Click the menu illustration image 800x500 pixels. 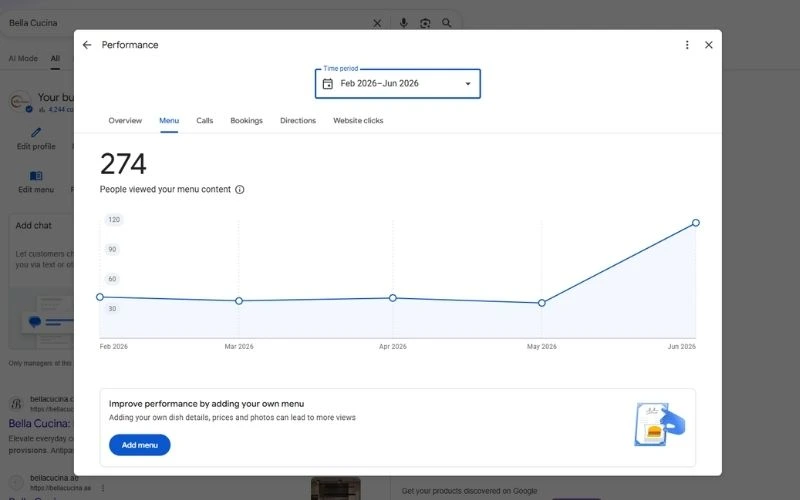pyautogui.click(x=660, y=424)
